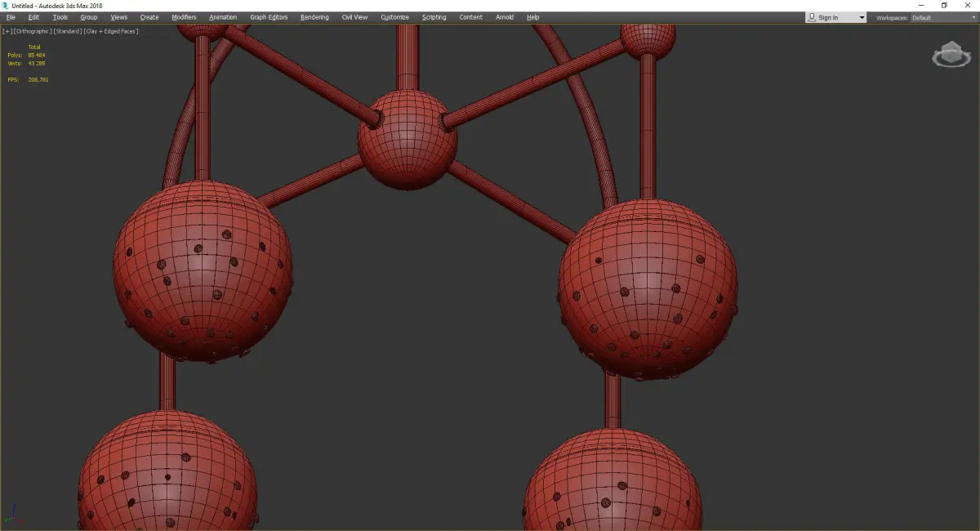Click the Verts count statistic text
This screenshot has width=980, height=531.
26,63
